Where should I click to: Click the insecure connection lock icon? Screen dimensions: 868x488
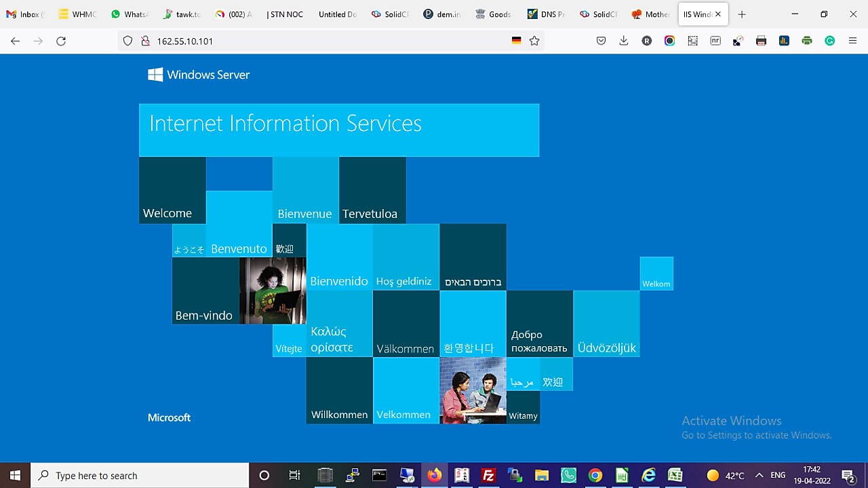coord(144,41)
